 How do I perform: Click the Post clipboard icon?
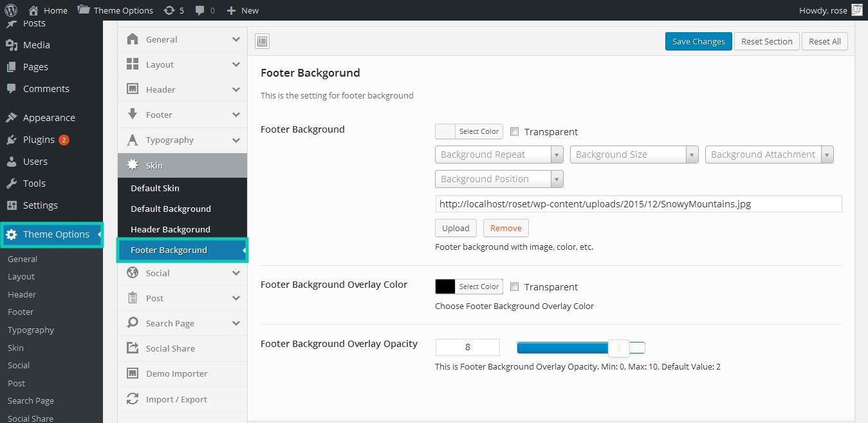click(133, 298)
